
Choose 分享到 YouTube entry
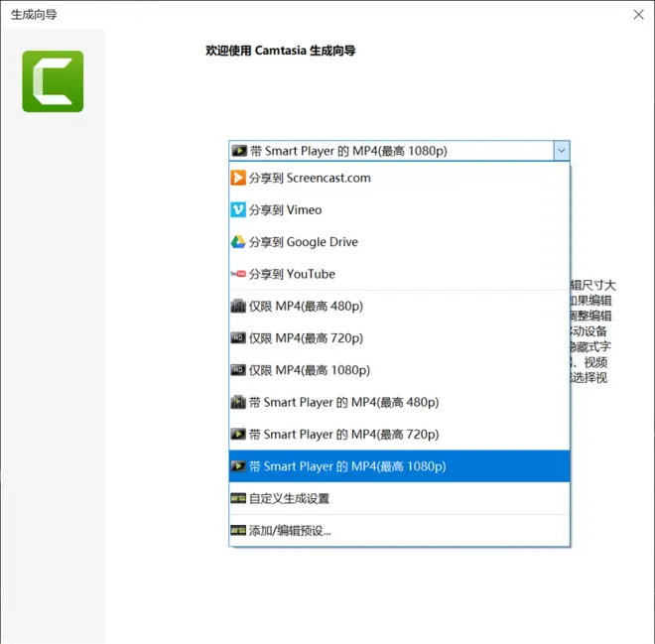pos(399,274)
